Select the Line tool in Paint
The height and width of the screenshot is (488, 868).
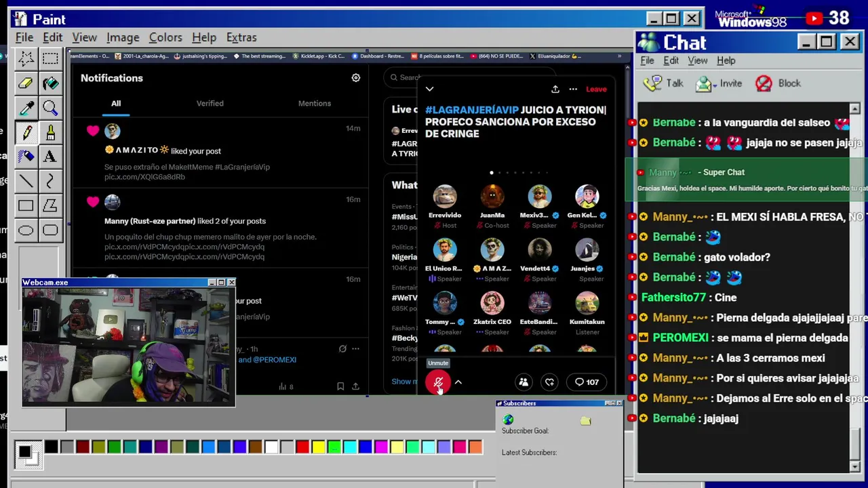26,181
